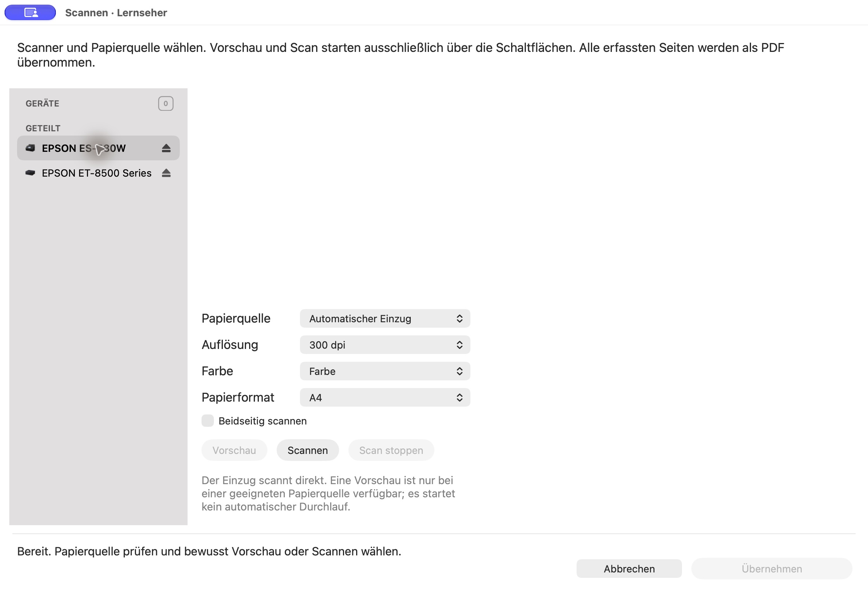Screen dimensions: 868x598
Task: Click the GERÄTE section header
Action: coord(43,103)
